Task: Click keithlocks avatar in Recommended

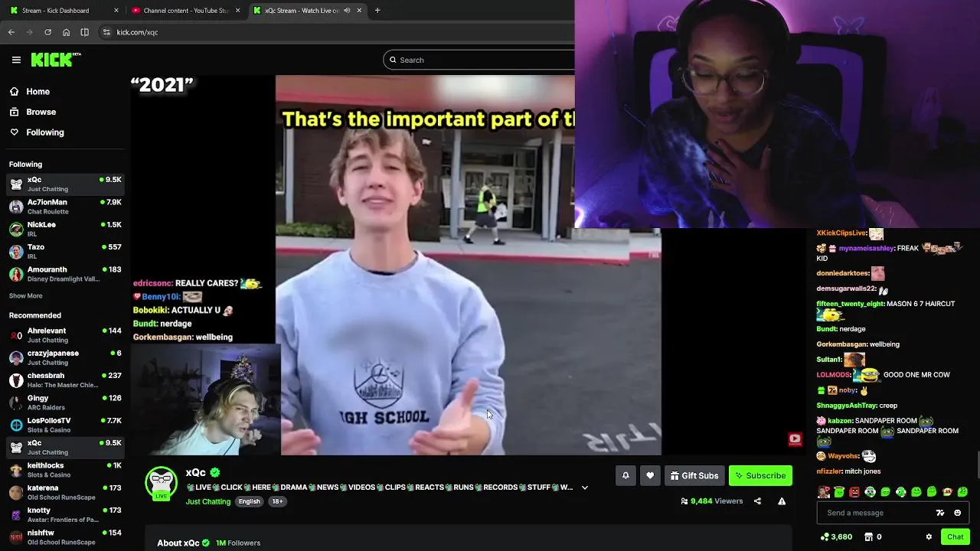Action: coord(16,470)
